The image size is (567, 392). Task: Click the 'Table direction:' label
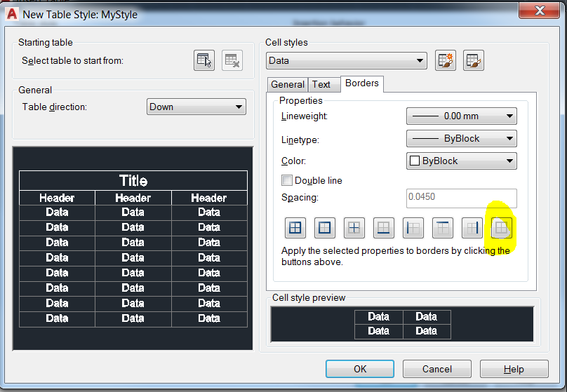click(55, 107)
